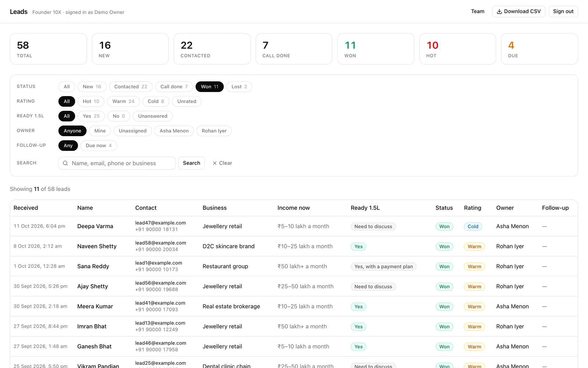The height and width of the screenshot is (368, 588).
Task: Open the Team page
Action: 478,11
